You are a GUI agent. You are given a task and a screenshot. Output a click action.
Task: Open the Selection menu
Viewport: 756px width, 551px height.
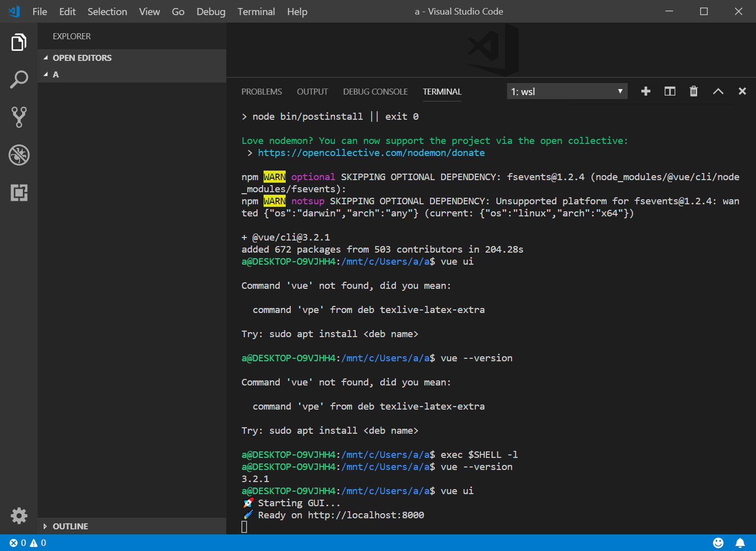[x=107, y=12]
